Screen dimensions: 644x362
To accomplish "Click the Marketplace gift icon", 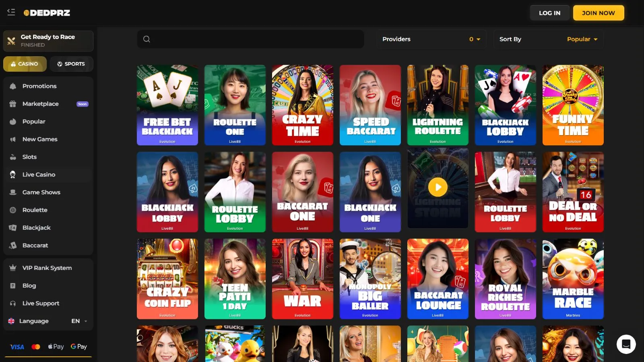I will 13,104.
